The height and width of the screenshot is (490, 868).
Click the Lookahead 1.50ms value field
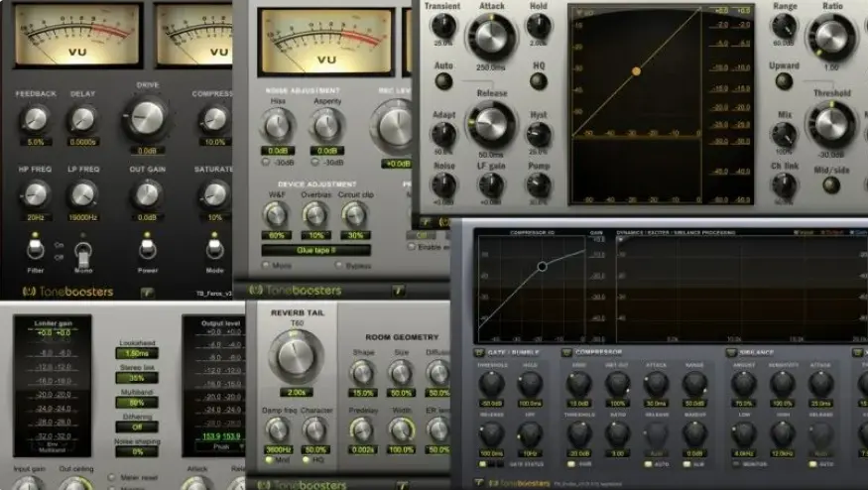137,354
